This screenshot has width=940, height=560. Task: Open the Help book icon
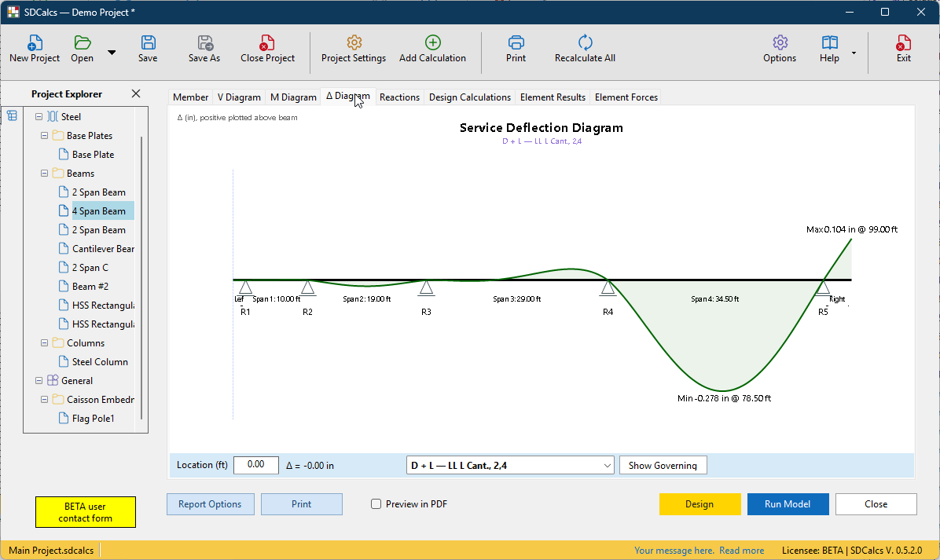pos(830,43)
